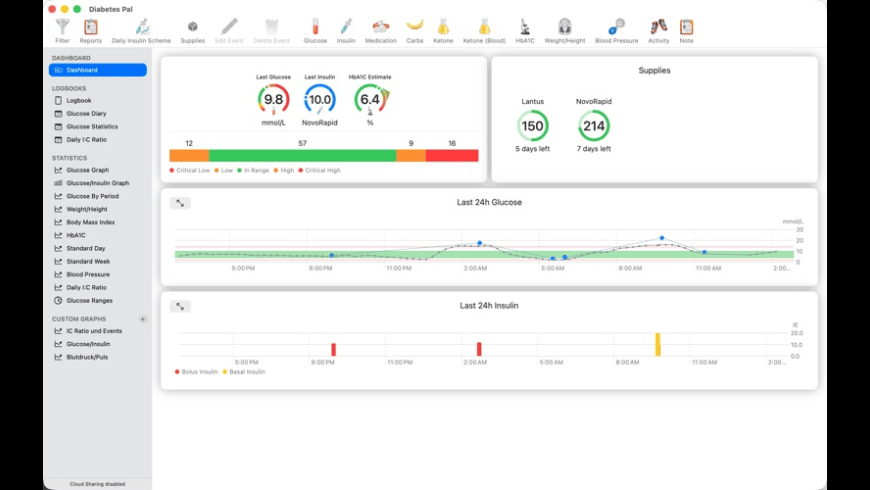The width and height of the screenshot is (870, 490).
Task: Click the HbA1C Estimate 6.4 gauge
Action: (x=371, y=100)
